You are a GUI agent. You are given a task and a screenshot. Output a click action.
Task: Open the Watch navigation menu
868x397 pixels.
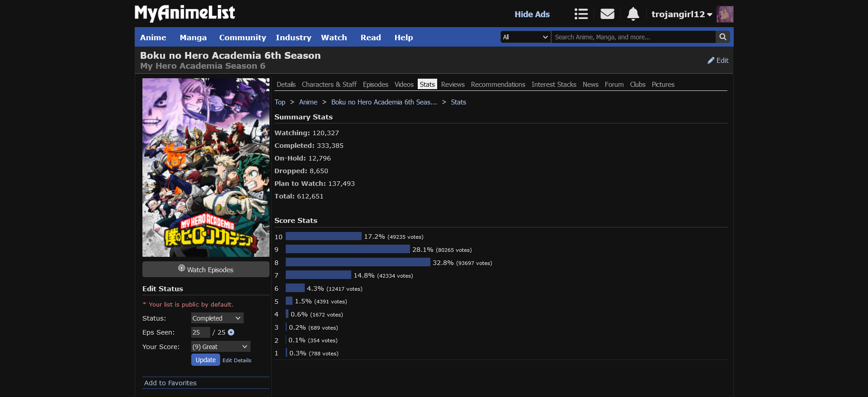point(334,38)
